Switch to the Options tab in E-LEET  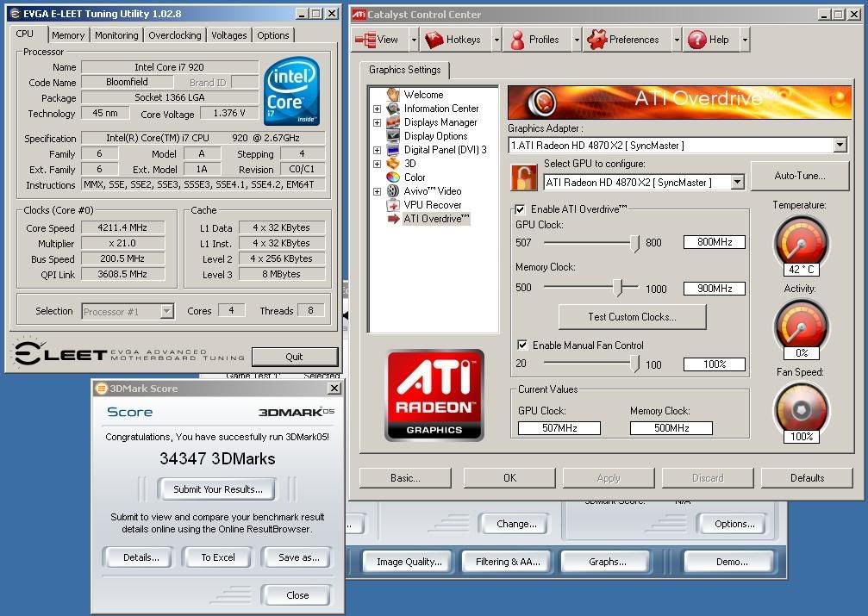click(x=273, y=35)
